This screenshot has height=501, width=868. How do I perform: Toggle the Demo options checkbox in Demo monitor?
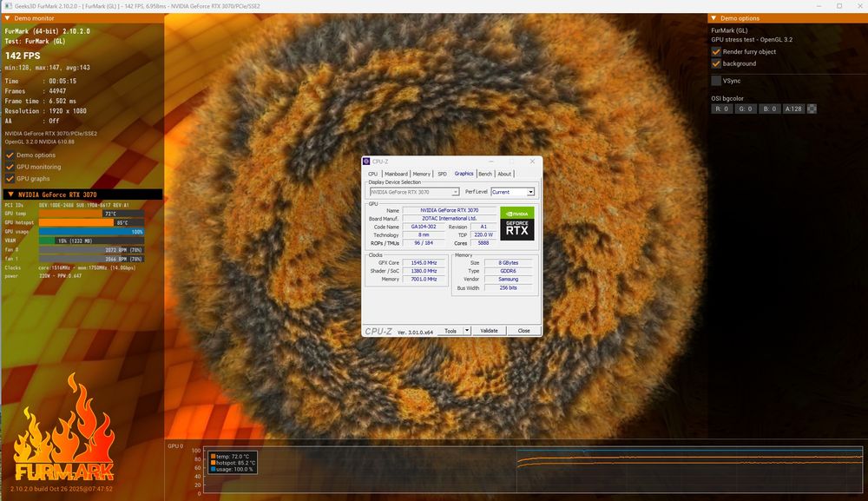(x=10, y=155)
